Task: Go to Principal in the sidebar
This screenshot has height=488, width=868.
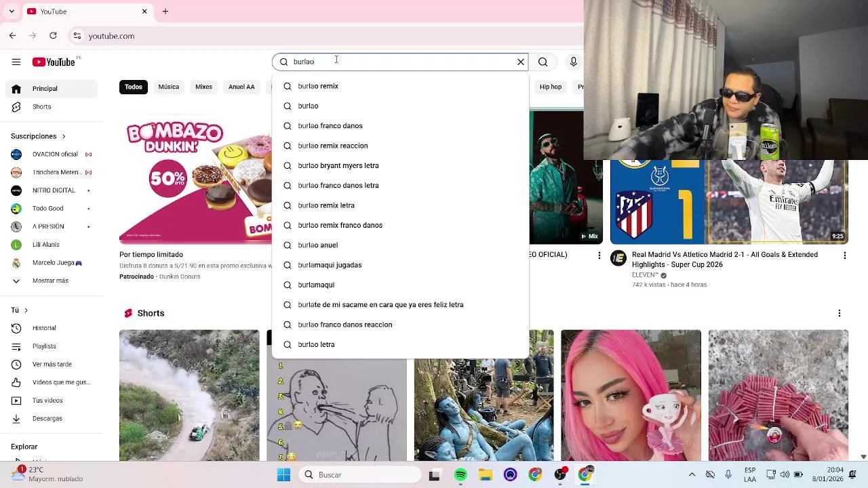Action: (x=53, y=89)
